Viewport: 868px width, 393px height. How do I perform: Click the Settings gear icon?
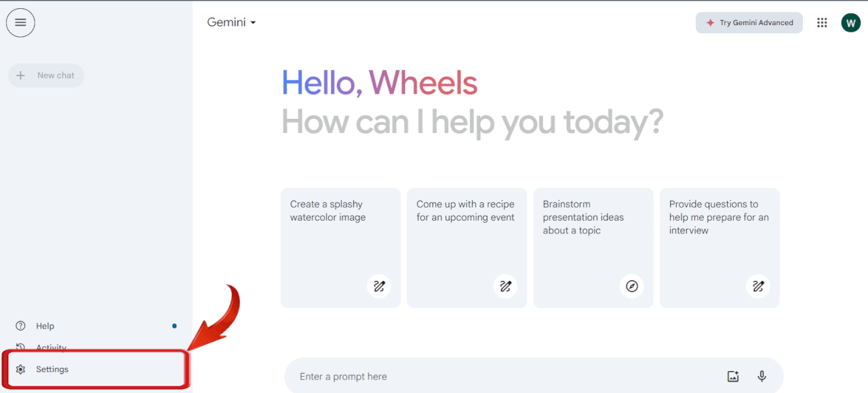(20, 369)
